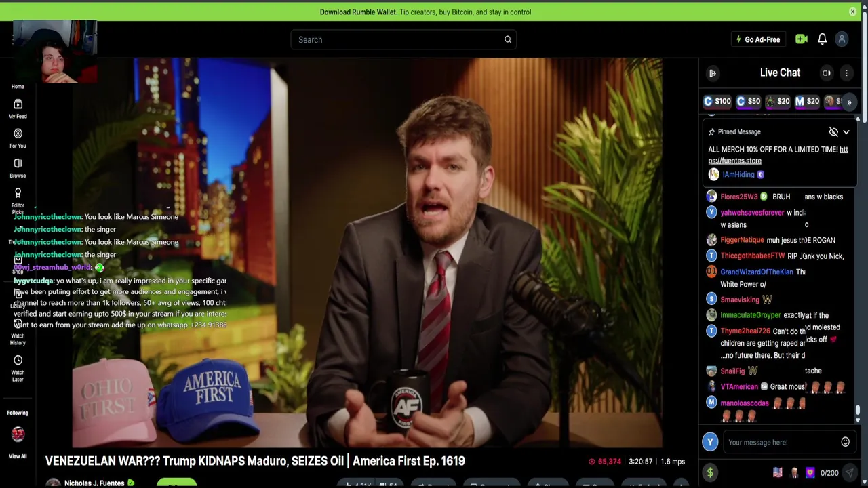Viewport: 868px width, 488px height.
Task: Collapse the Live Chat panel
Action: (x=713, y=73)
